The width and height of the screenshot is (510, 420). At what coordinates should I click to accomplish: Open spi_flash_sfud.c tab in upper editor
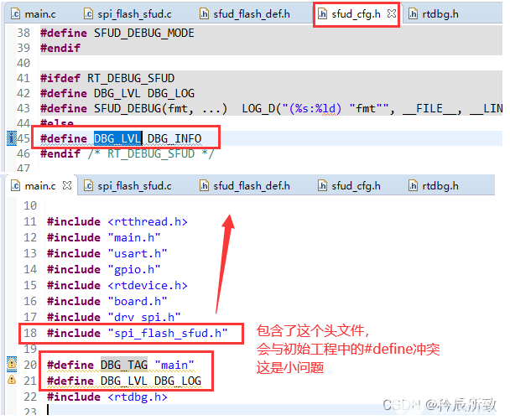pyautogui.click(x=127, y=14)
